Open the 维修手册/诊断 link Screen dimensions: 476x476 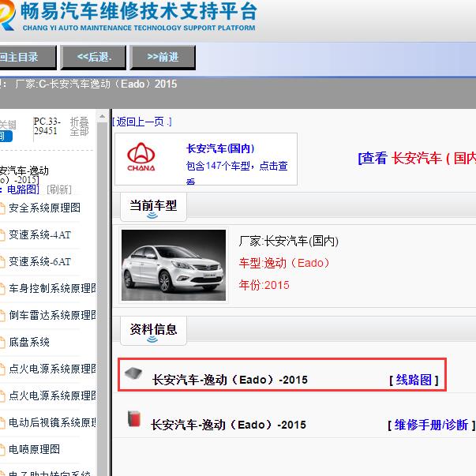[x=431, y=425]
